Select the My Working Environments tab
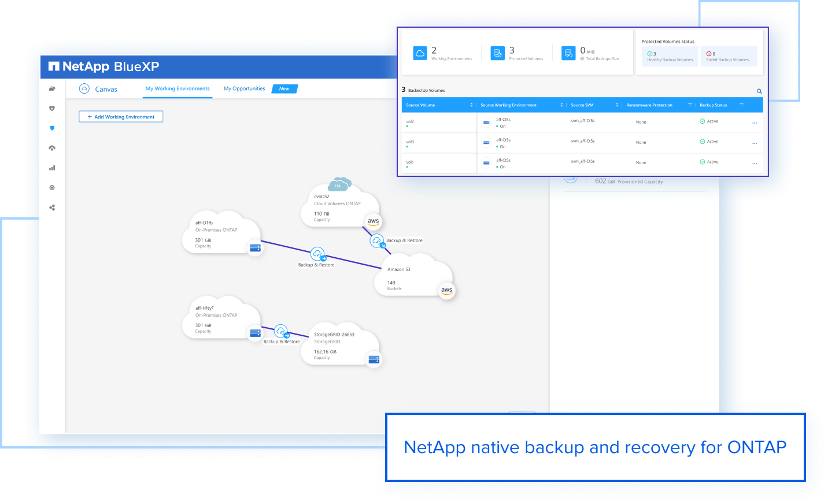The width and height of the screenshot is (828, 504). [178, 88]
